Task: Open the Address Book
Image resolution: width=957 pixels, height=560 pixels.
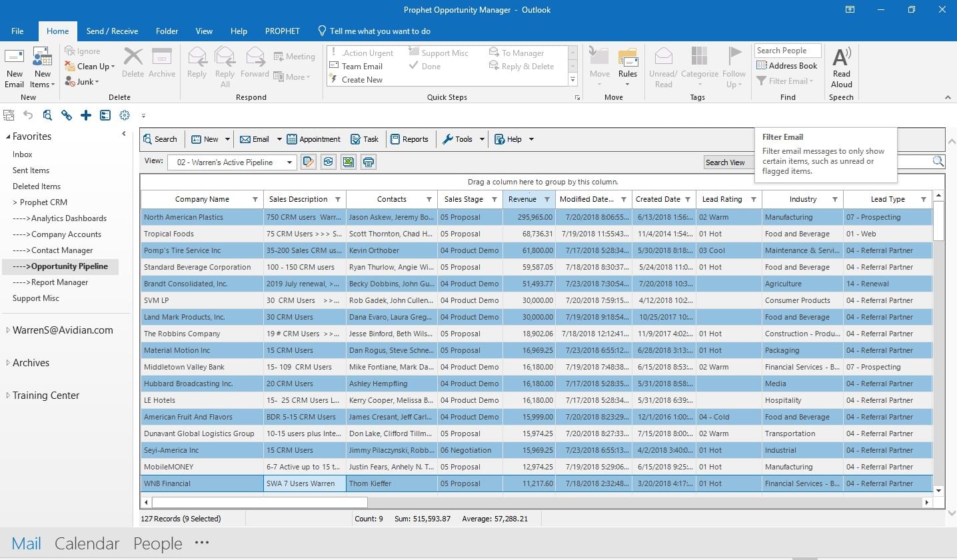Action: coord(787,65)
